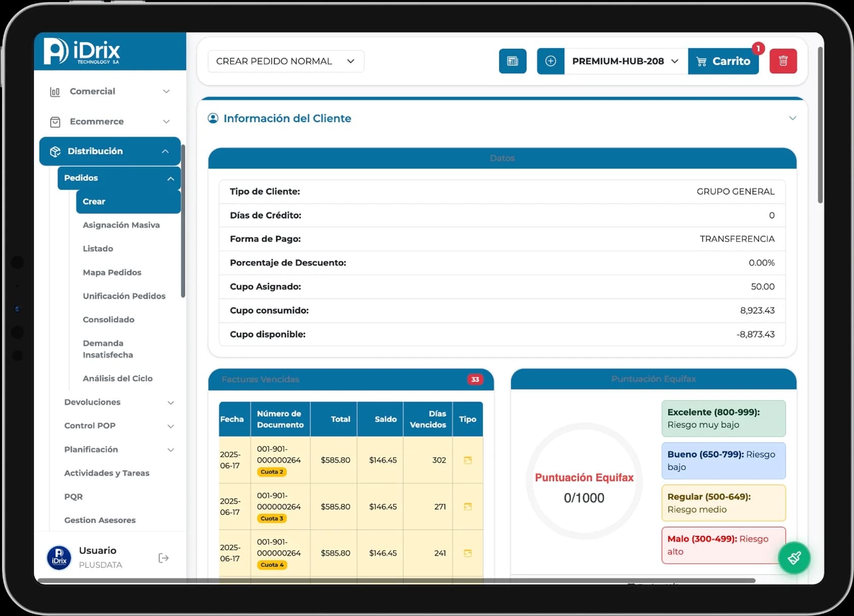Click the Ecommerce shopping bag icon

click(55, 122)
